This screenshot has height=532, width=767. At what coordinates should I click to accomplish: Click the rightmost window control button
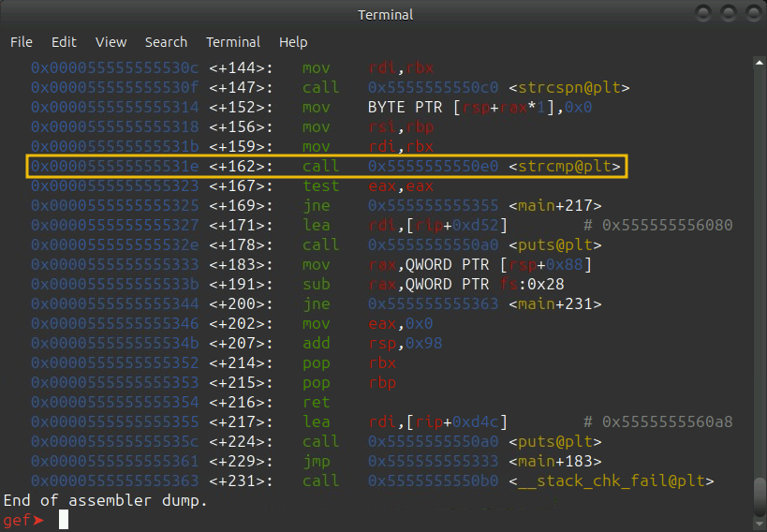tap(754, 13)
